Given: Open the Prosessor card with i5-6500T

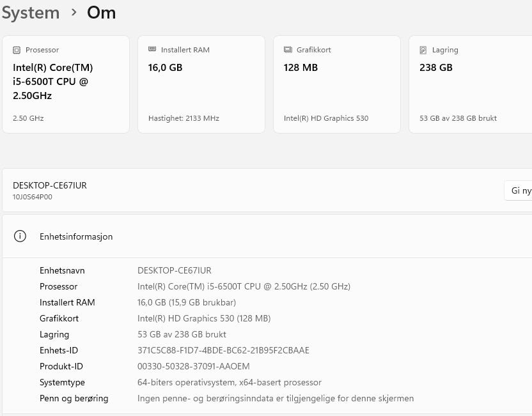Looking at the screenshot, I should 66,84.
